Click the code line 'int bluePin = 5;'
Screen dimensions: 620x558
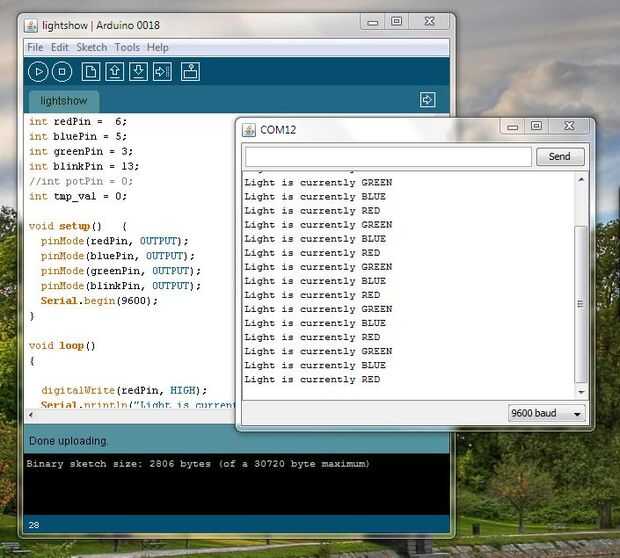(x=78, y=137)
